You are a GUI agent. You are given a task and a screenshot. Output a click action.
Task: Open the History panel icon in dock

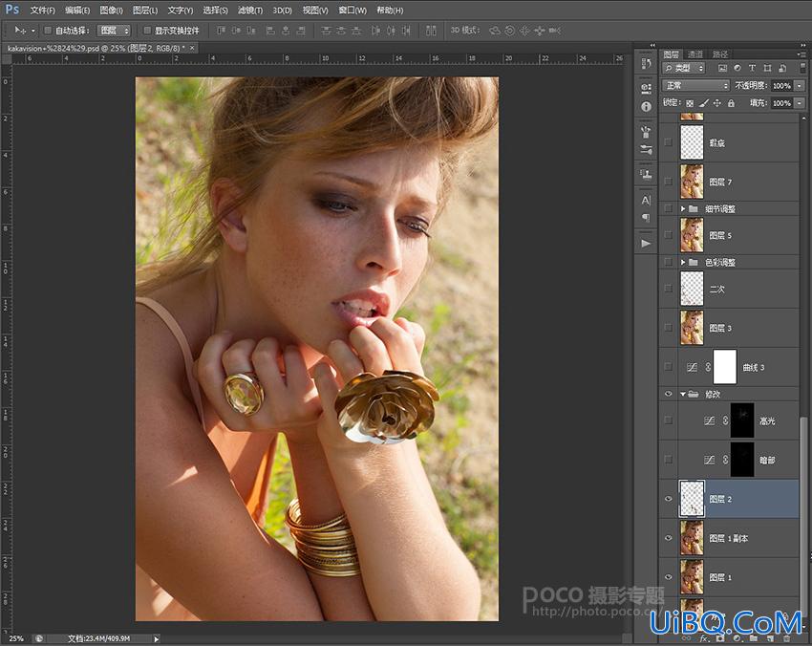click(646, 63)
